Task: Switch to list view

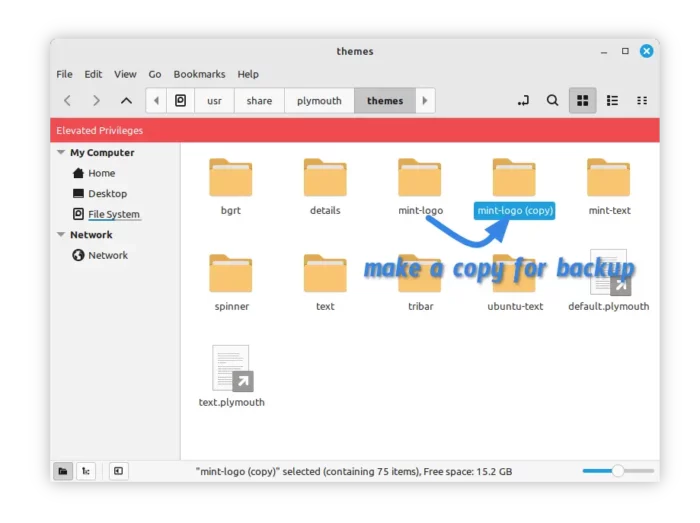Action: [x=612, y=101]
